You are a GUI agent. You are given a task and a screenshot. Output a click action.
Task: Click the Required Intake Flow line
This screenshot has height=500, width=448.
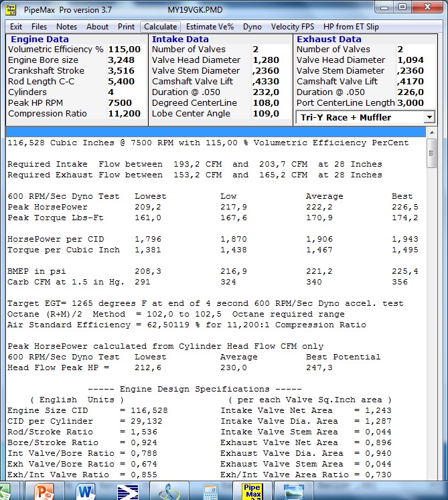coord(195,164)
